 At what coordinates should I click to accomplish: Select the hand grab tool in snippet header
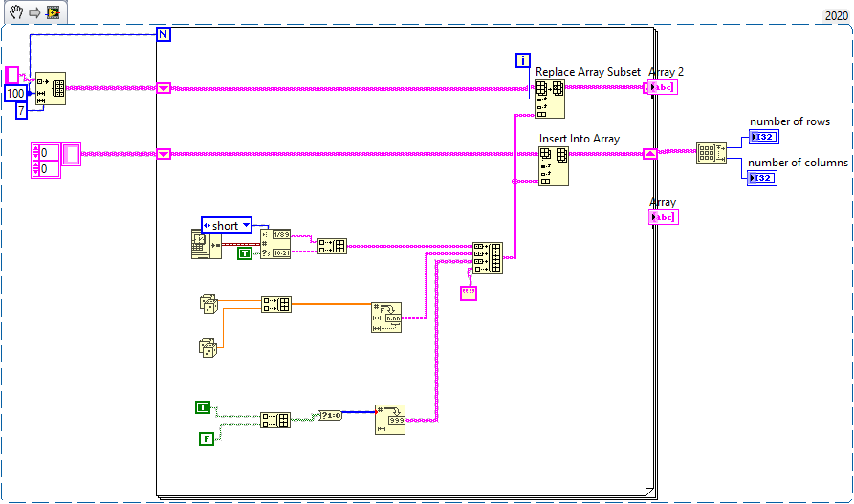click(16, 12)
